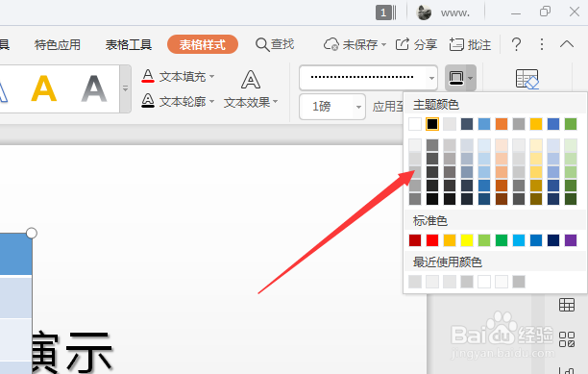Click the badge numbered 1 icon

click(383, 12)
